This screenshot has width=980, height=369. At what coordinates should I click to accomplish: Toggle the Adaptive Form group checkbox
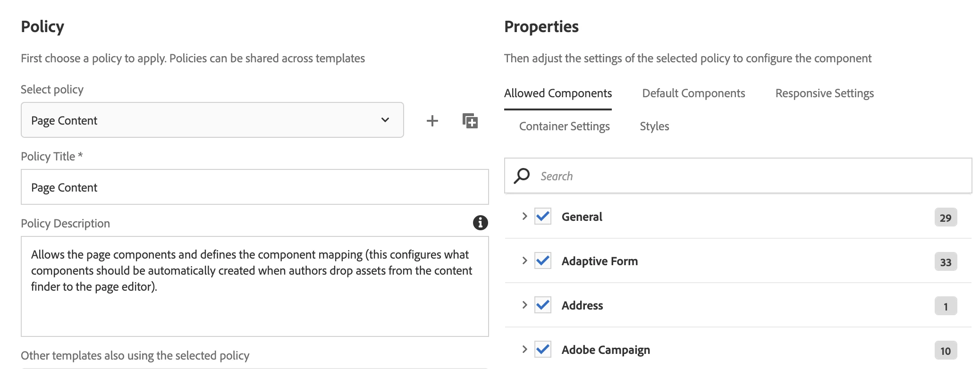pyautogui.click(x=543, y=261)
